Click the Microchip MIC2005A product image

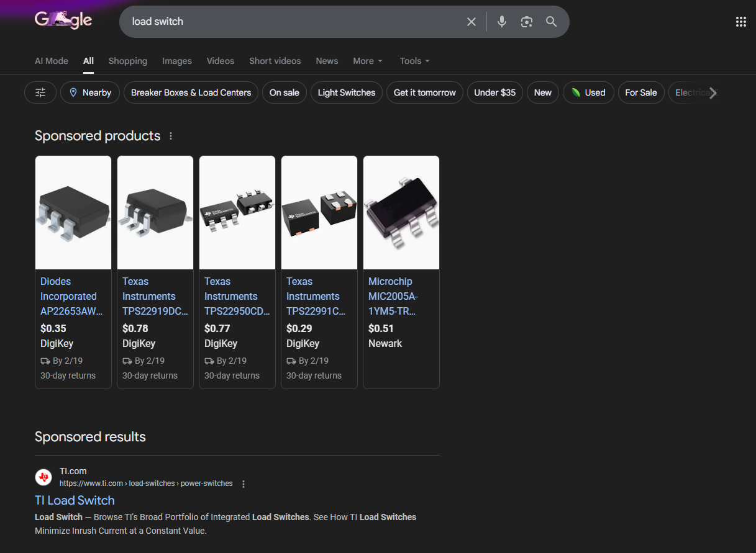[401, 212]
